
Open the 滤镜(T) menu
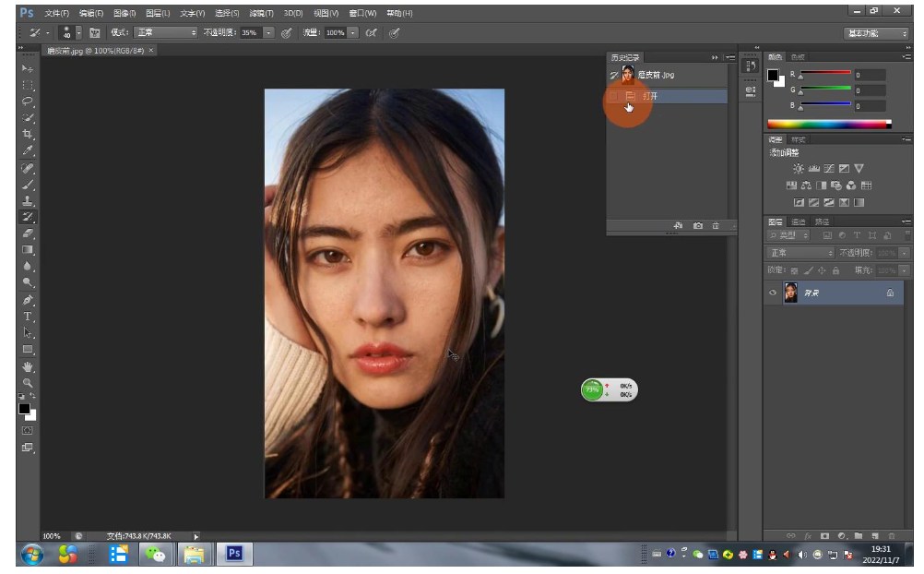pyautogui.click(x=261, y=13)
